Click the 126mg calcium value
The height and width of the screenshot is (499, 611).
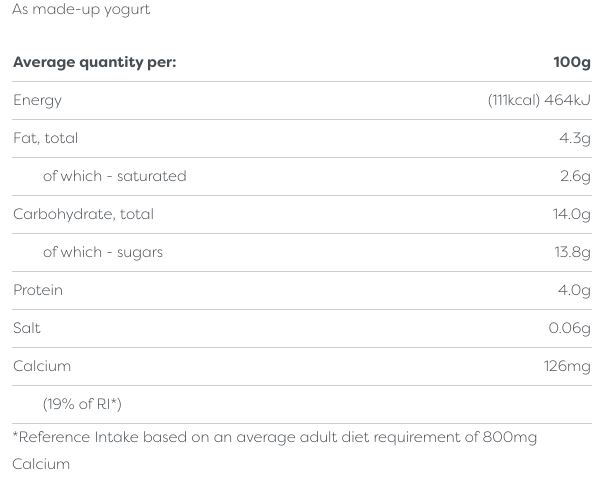click(x=567, y=366)
